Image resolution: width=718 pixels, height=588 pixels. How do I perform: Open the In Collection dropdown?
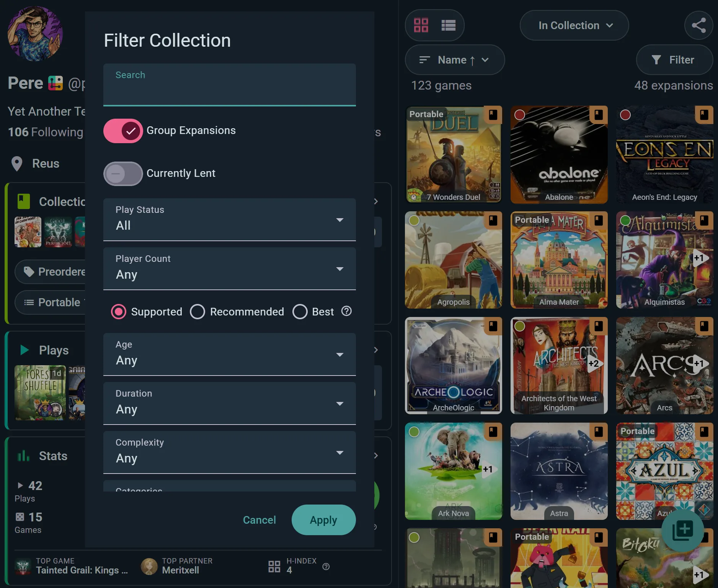click(x=574, y=25)
